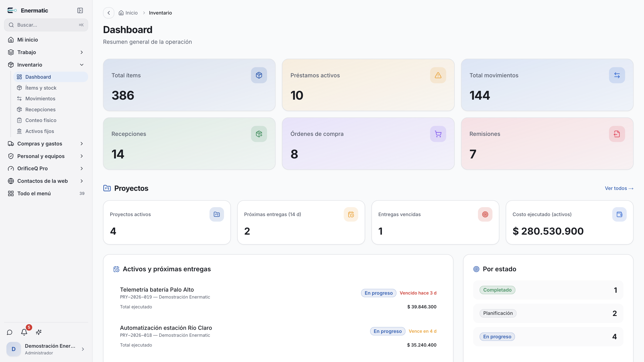The image size is (644, 362).
Task: Click the Órdenes de compra cart icon
Action: coord(438,134)
